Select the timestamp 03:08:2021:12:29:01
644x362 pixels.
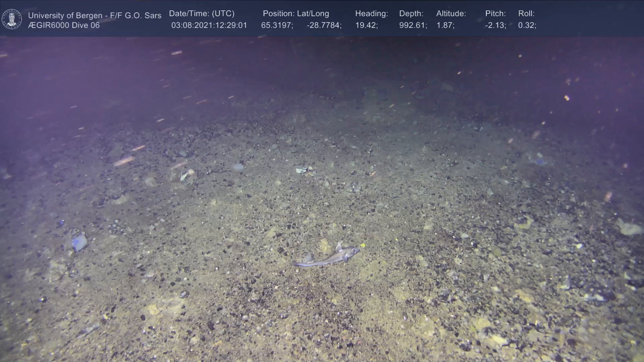pyautogui.click(x=209, y=25)
